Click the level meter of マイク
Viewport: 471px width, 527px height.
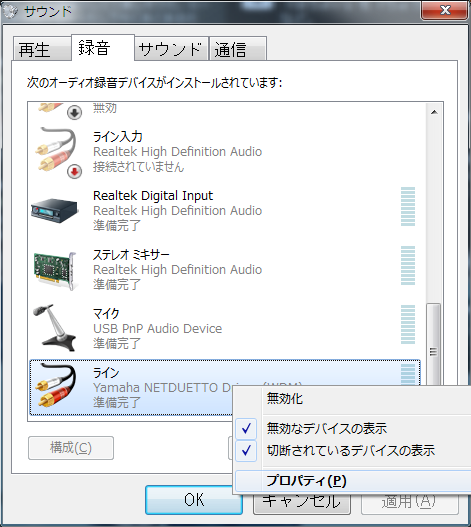click(x=408, y=325)
